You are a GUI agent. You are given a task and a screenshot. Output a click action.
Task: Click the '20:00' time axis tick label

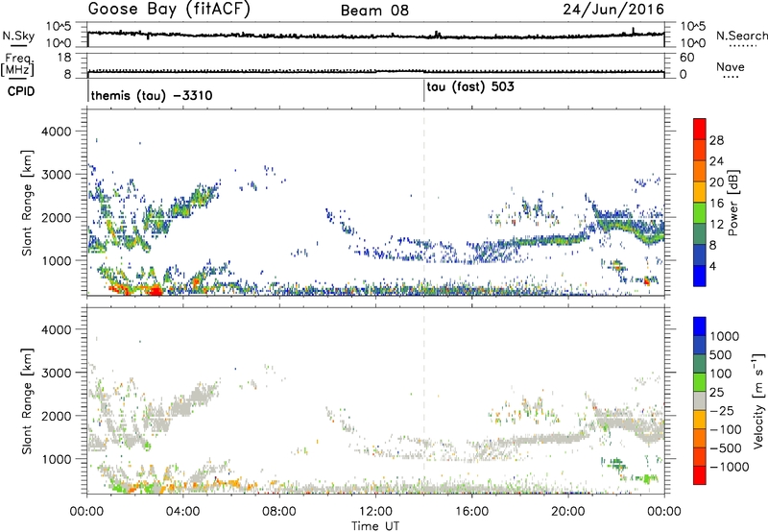pos(568,512)
